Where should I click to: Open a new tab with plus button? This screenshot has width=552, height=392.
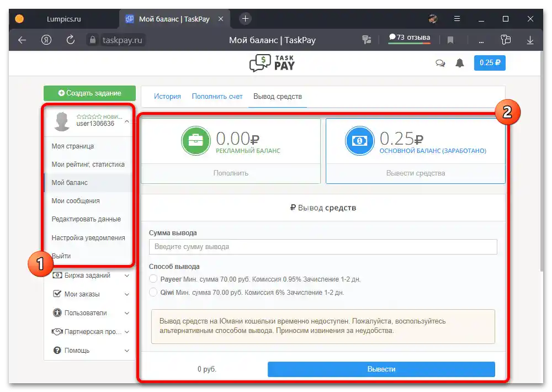pos(246,19)
